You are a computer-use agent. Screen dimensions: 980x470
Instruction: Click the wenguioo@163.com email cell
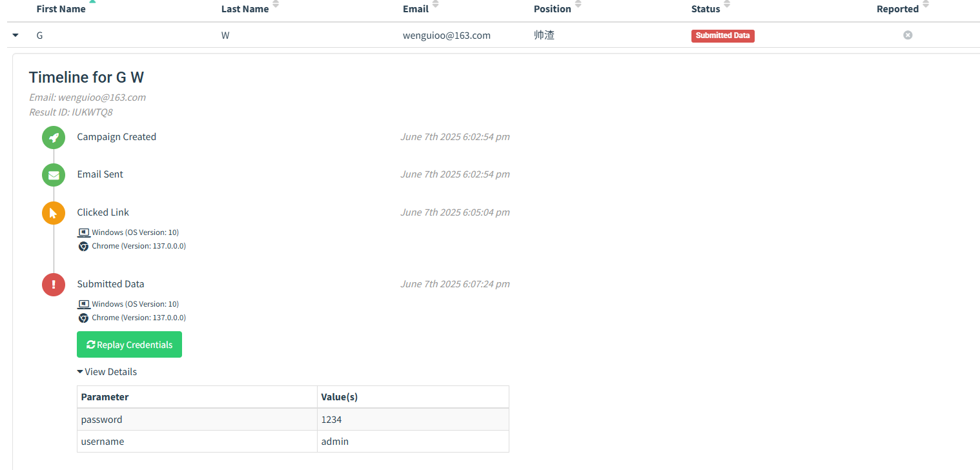pyautogui.click(x=447, y=36)
